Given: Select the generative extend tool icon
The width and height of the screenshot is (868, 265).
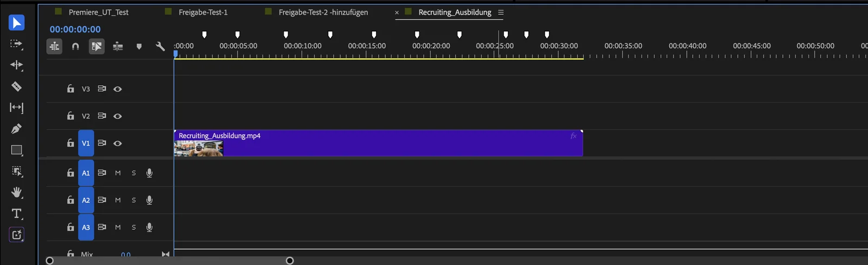Looking at the screenshot, I should tap(17, 235).
